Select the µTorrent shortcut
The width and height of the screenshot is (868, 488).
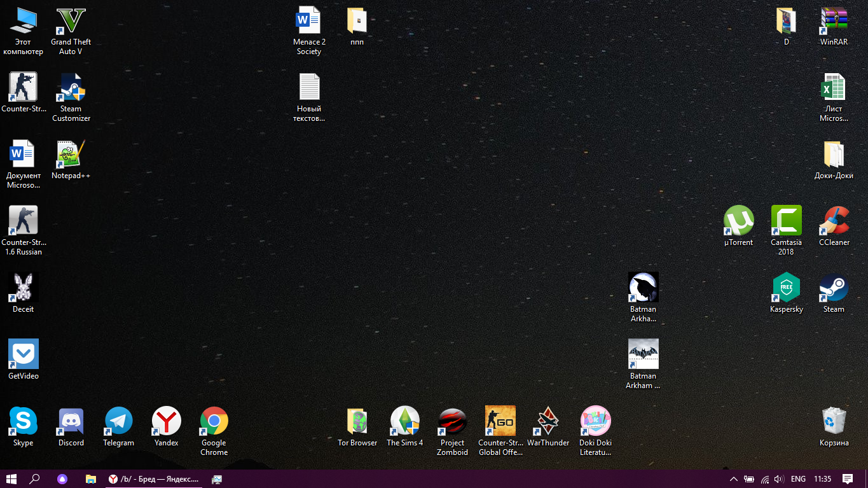pos(738,227)
